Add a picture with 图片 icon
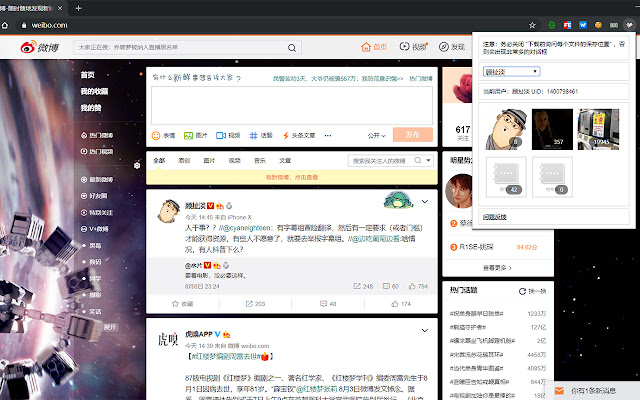The width and height of the screenshot is (640, 400). coord(196,135)
